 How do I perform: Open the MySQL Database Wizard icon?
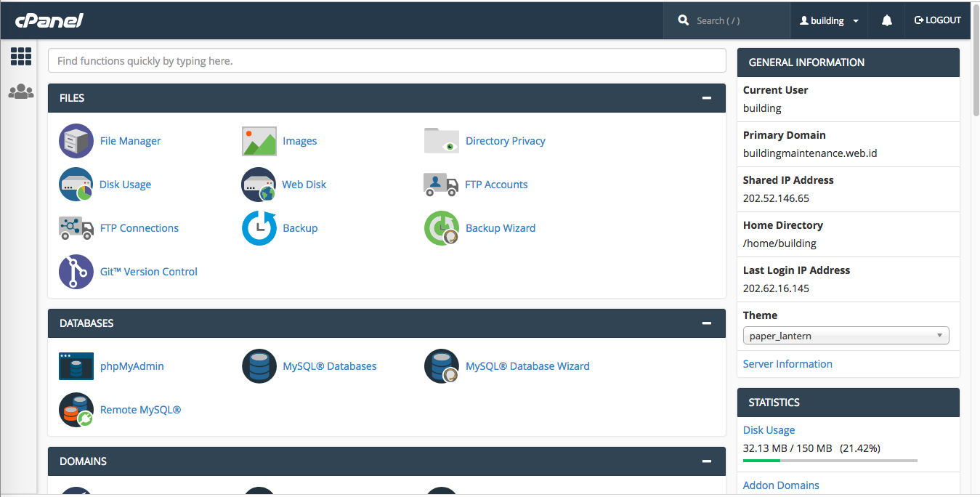click(x=442, y=366)
